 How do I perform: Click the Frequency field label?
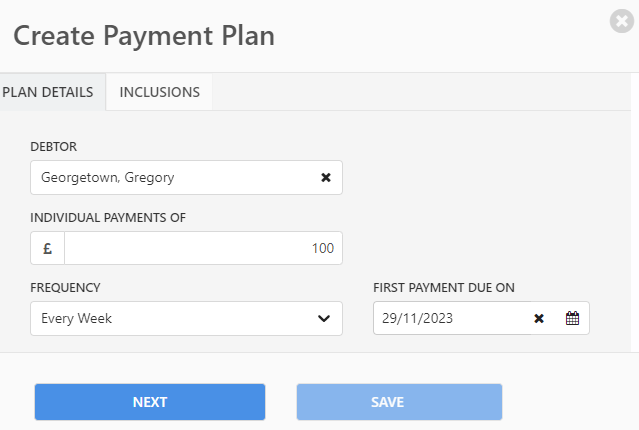pyautogui.click(x=65, y=288)
